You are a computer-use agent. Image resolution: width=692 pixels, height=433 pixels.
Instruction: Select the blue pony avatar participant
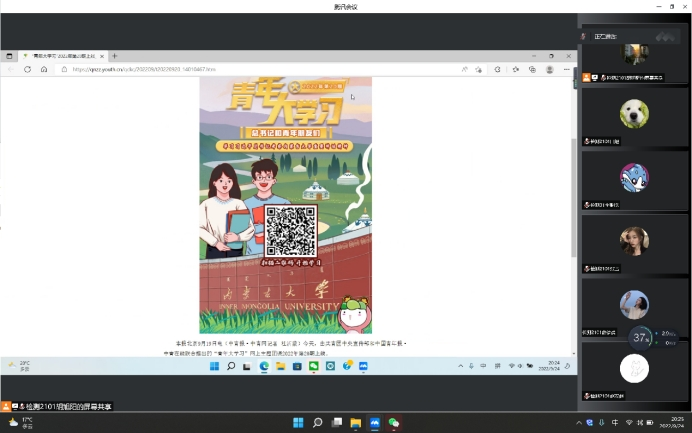634,177
